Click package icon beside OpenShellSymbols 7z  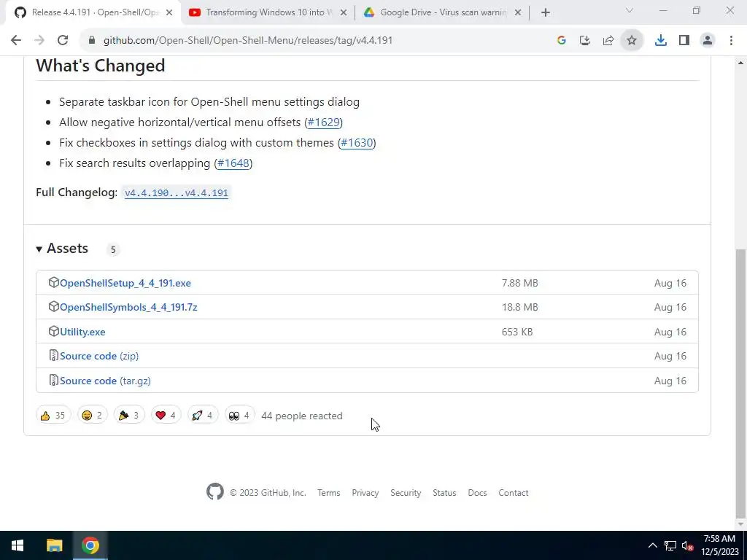click(53, 307)
